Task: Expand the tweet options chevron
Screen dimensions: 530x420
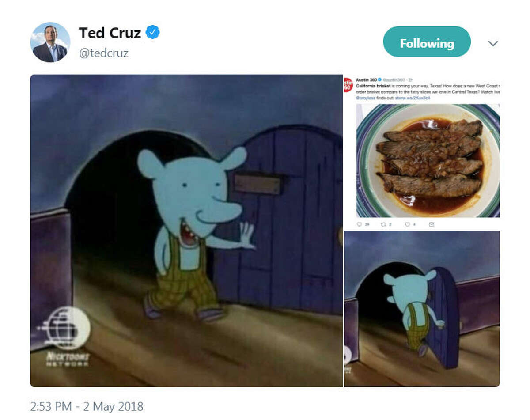Action: click(x=493, y=43)
